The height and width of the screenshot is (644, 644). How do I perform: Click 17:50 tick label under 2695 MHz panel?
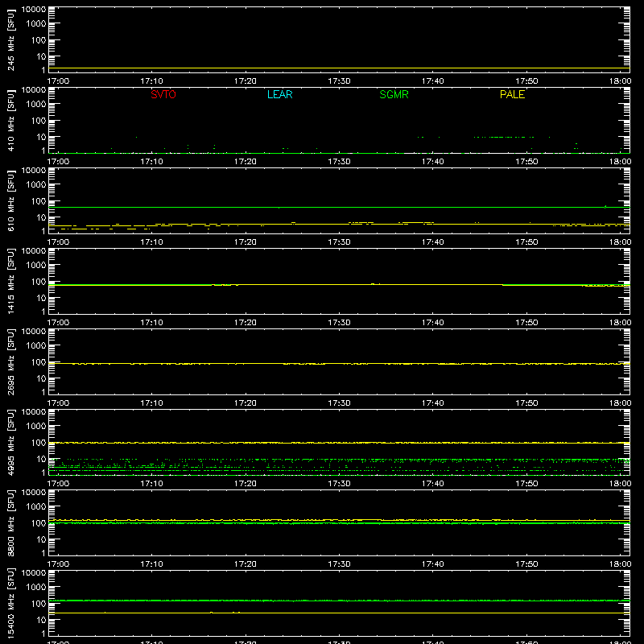(526, 403)
